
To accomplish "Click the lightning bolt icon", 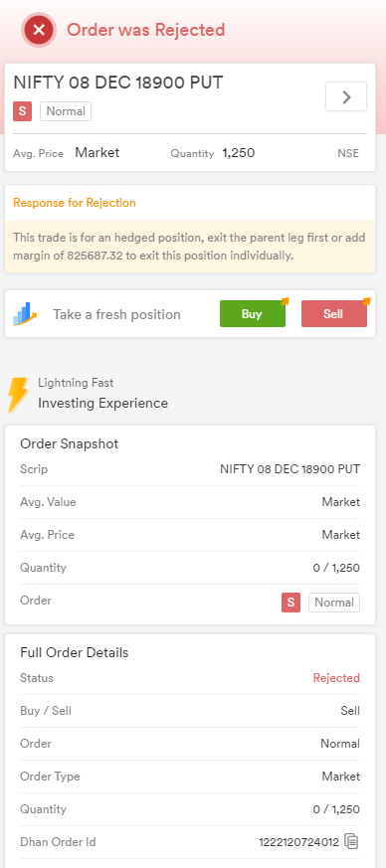I will [x=18, y=395].
